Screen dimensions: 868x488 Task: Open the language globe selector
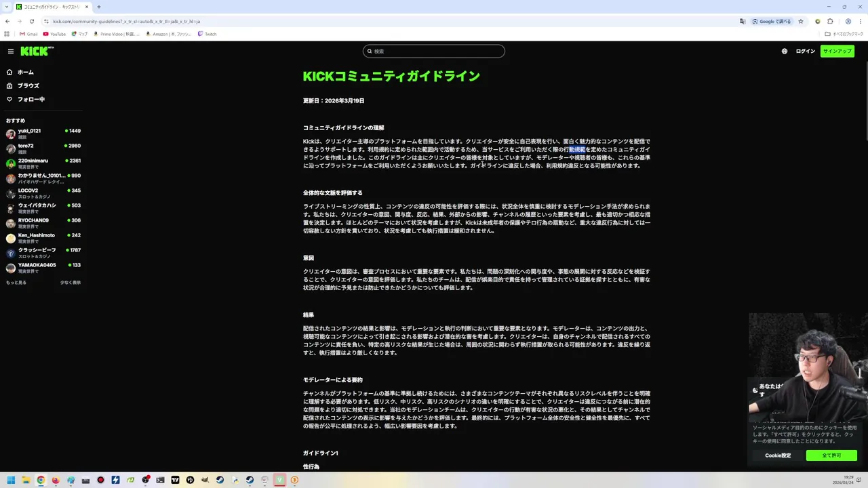785,51
